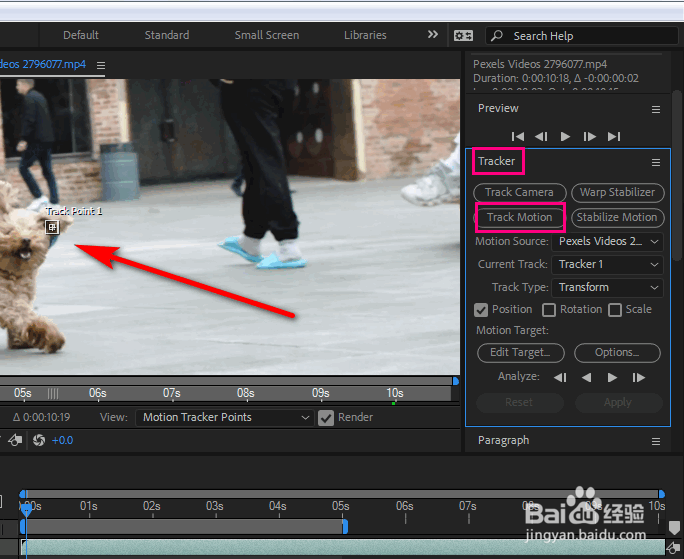Switch to the Default workspace
This screenshot has width=684, height=559.
coord(81,35)
